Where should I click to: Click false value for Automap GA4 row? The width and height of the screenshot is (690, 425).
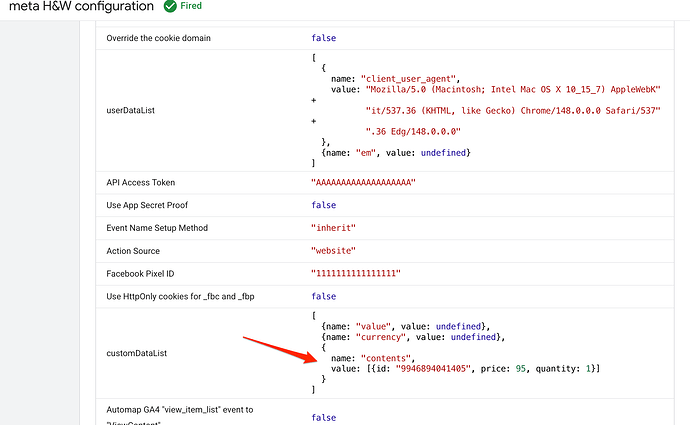pyautogui.click(x=323, y=418)
